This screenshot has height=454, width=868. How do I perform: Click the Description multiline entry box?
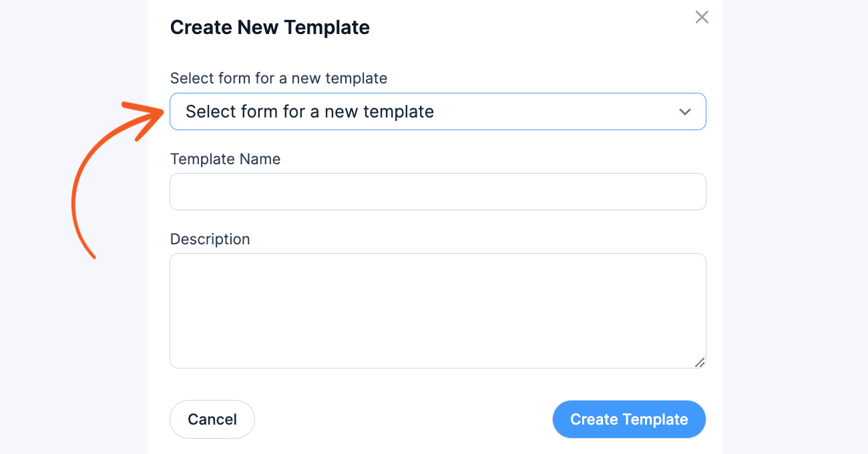[x=438, y=310]
